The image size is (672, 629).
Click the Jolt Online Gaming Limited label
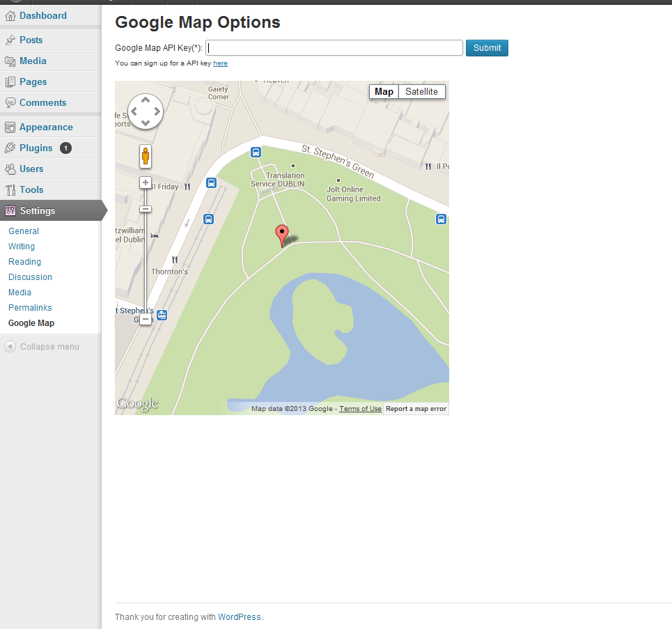pos(354,194)
